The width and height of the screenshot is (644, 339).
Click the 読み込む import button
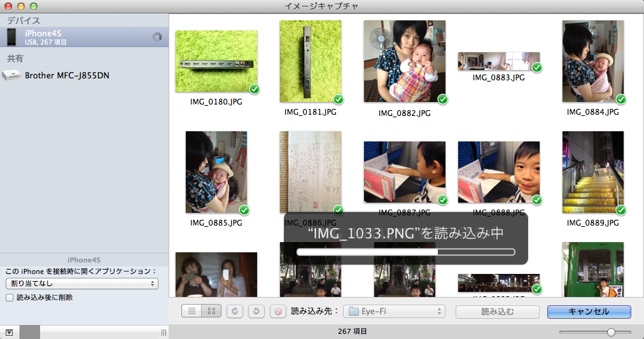point(498,312)
